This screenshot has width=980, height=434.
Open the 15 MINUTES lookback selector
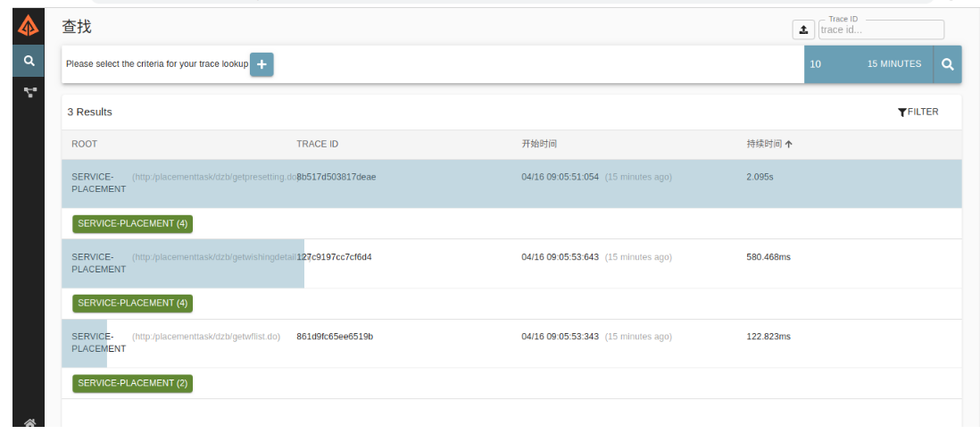[x=893, y=64]
